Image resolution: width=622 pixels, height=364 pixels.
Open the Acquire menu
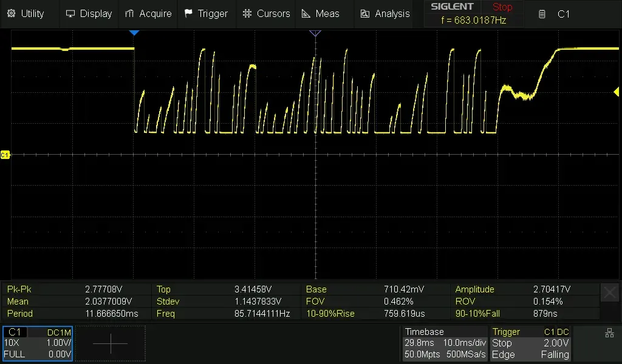tap(148, 13)
